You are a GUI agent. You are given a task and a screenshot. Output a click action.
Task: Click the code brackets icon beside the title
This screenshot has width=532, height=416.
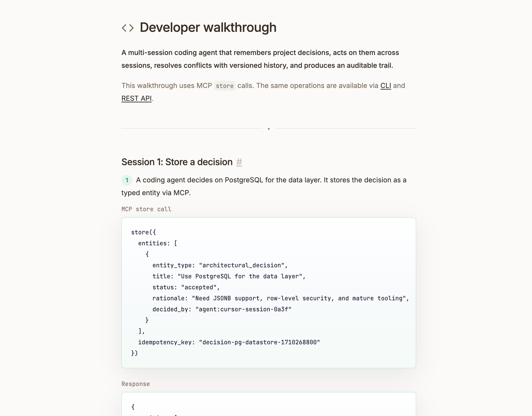[x=128, y=27]
